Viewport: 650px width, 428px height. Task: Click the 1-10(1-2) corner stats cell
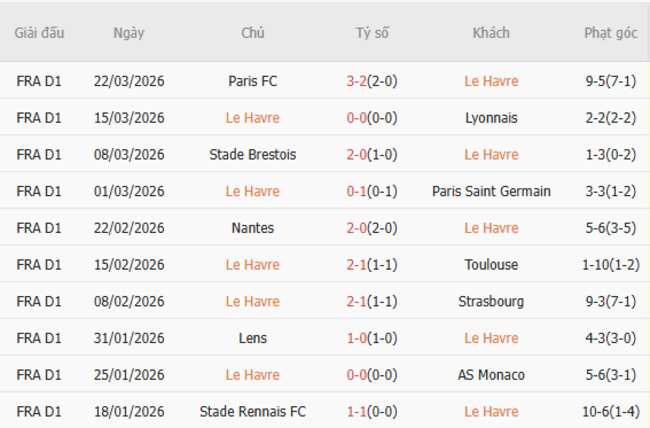coord(610,265)
